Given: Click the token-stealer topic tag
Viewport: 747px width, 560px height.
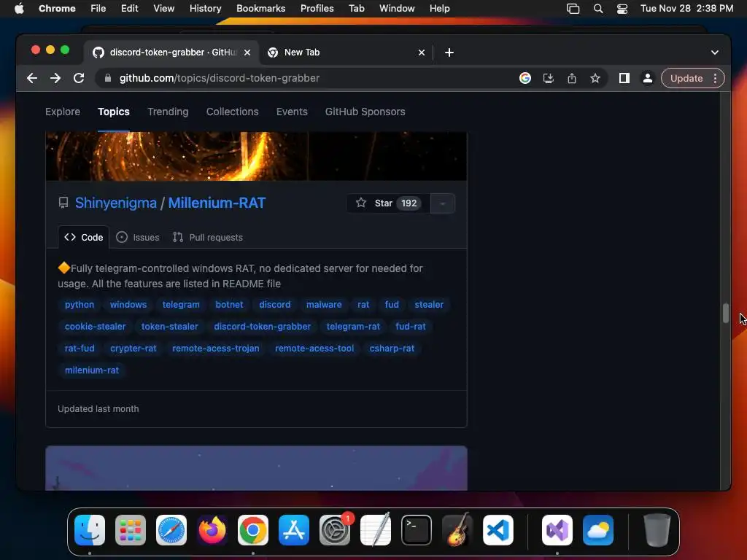Looking at the screenshot, I should click(x=169, y=327).
